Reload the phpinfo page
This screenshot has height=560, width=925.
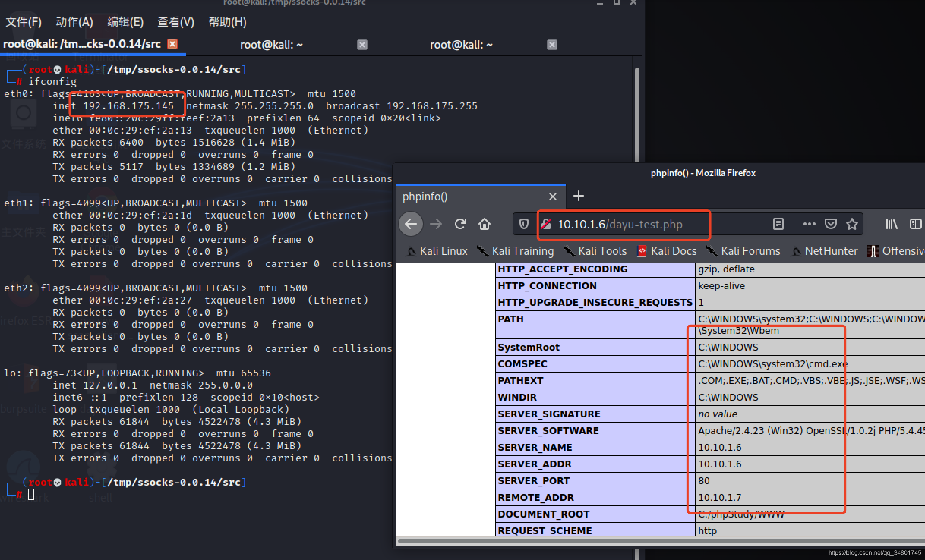pos(460,224)
